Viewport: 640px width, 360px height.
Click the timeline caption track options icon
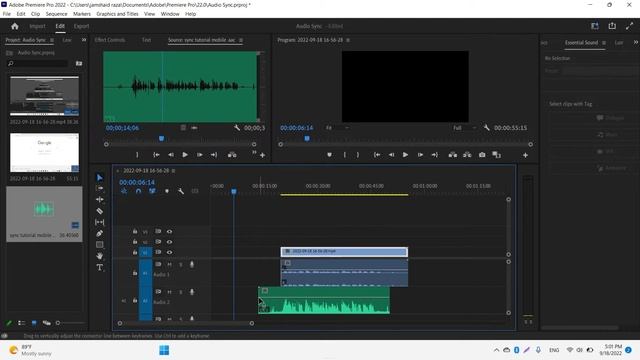[x=195, y=191]
